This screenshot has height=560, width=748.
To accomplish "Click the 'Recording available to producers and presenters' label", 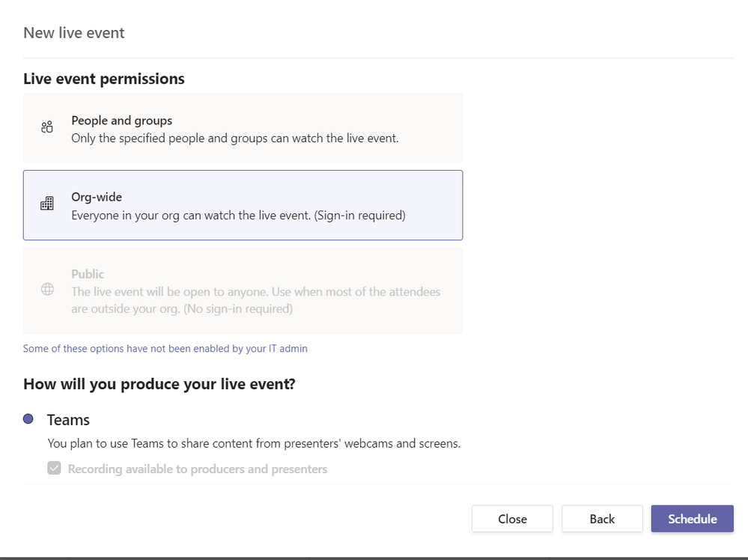I will (x=197, y=469).
